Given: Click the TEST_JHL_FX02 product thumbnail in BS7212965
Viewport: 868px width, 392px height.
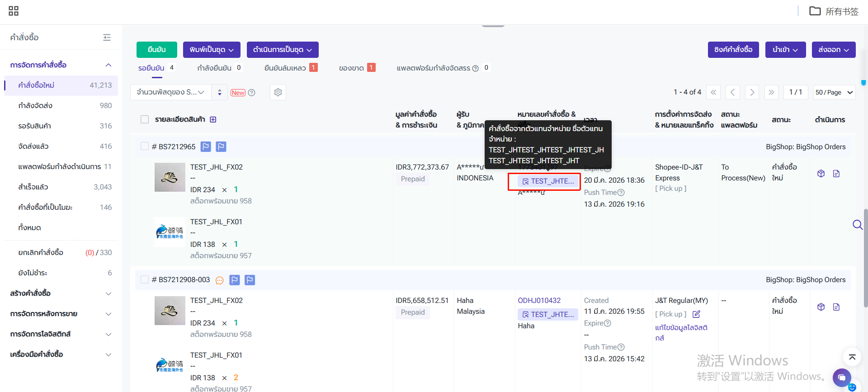Looking at the screenshot, I should 170,177.
